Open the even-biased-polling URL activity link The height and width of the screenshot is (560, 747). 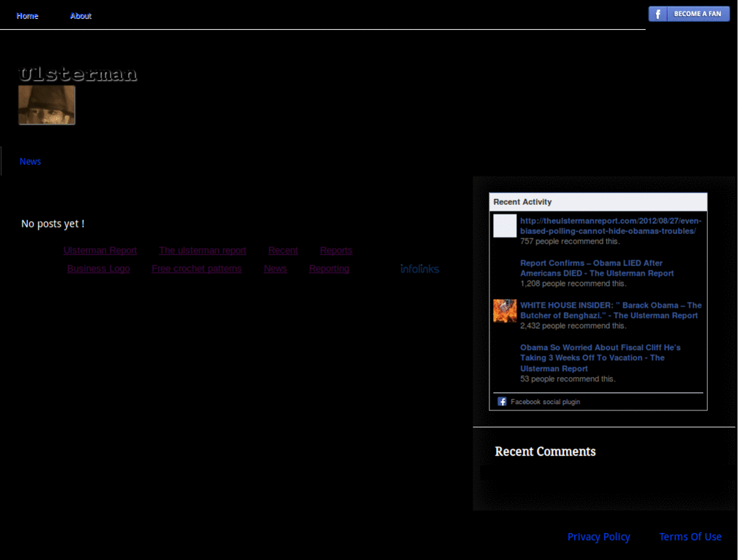pyautogui.click(x=611, y=226)
